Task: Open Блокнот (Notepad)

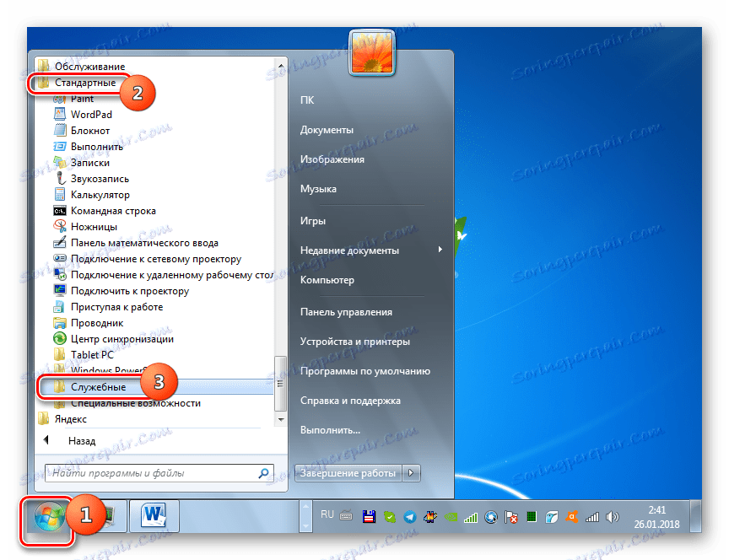Action: [x=90, y=131]
